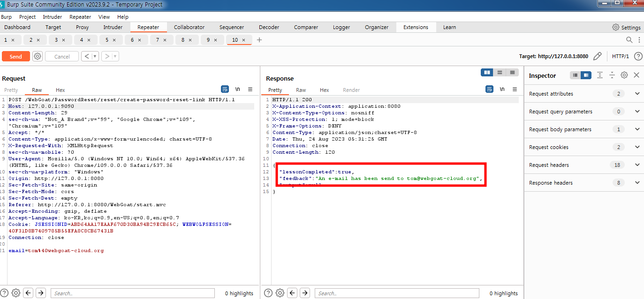Open the Intruder tool tab
Screen dimensions: 644x299
coord(113,27)
